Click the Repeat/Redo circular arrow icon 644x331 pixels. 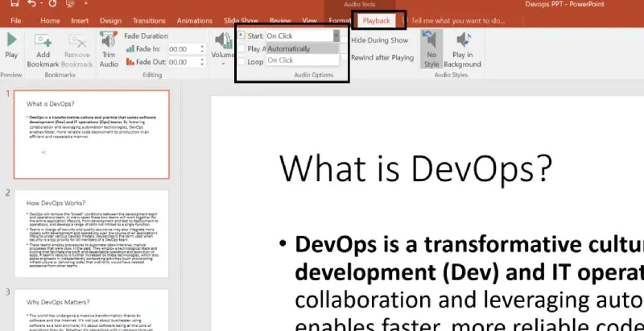tap(52, 3)
